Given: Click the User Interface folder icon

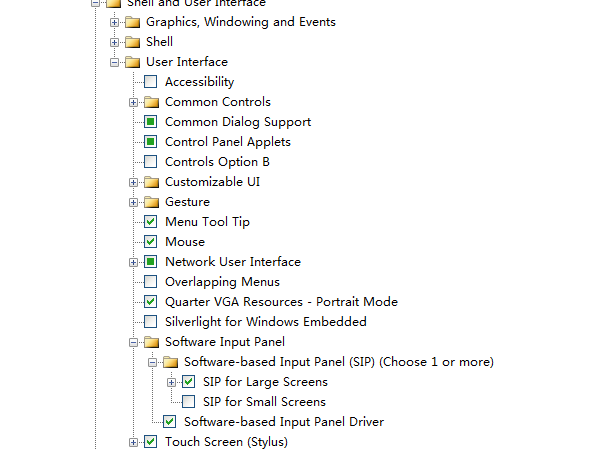Looking at the screenshot, I should tap(132, 62).
